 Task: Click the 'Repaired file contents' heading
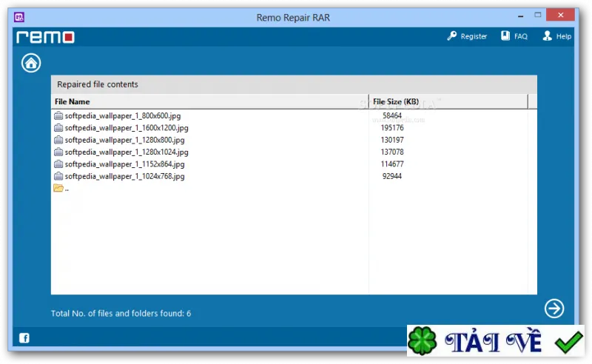[x=98, y=84]
